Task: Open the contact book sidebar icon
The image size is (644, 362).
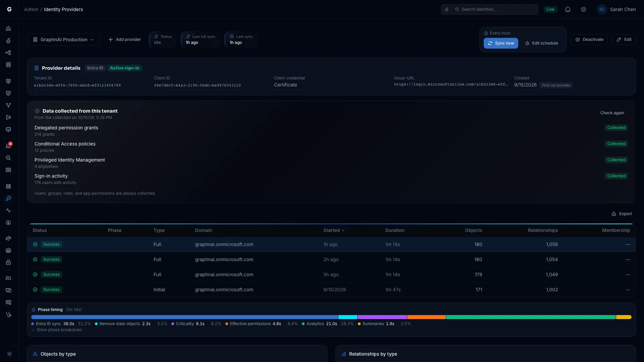Action: (x=8, y=65)
